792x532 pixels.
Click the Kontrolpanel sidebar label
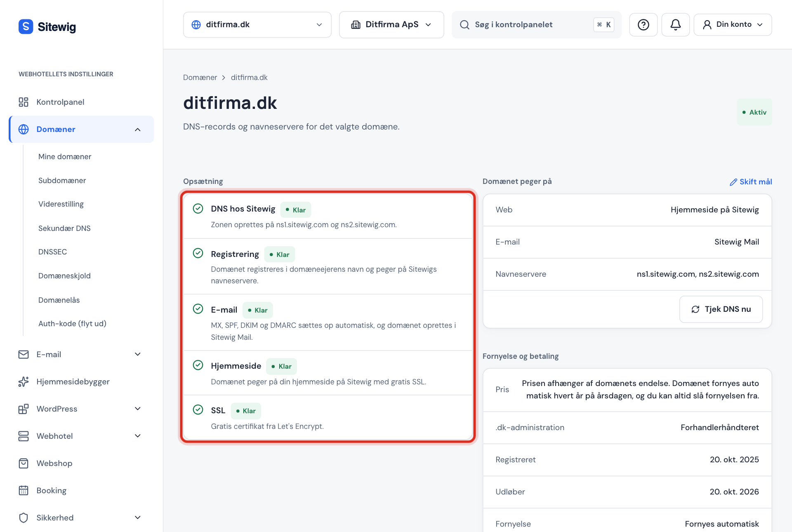click(x=60, y=102)
